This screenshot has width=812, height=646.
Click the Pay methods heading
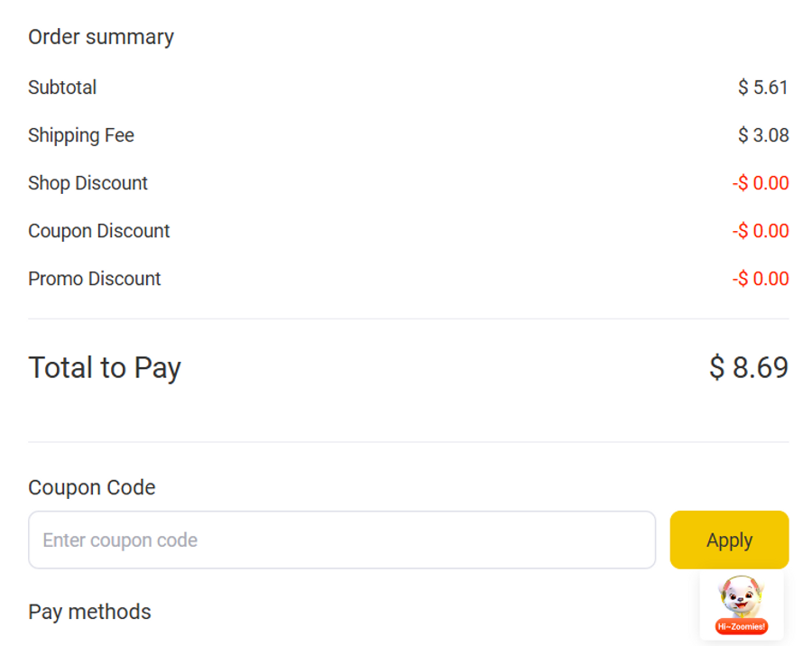point(89,612)
